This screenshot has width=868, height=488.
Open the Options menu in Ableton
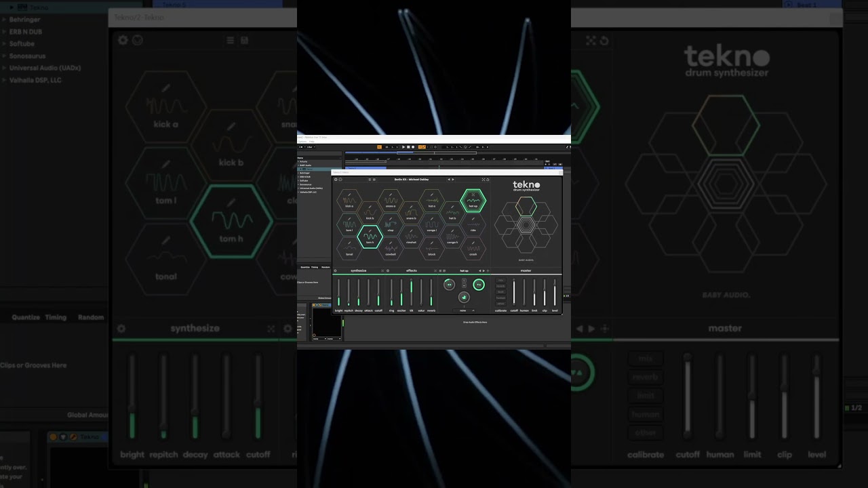click(302, 142)
